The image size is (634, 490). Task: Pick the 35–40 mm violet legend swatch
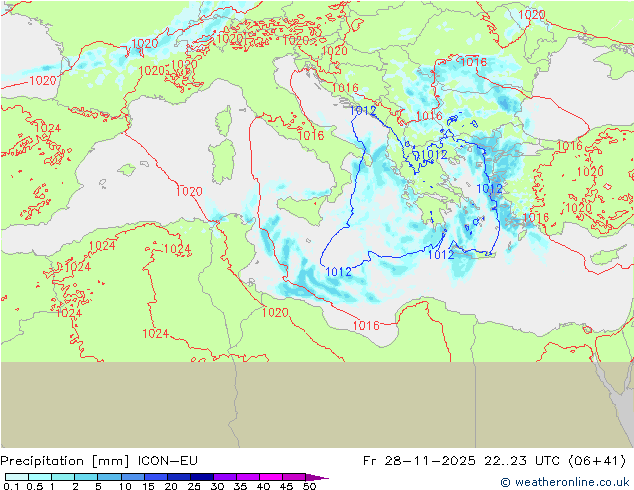(x=247, y=477)
